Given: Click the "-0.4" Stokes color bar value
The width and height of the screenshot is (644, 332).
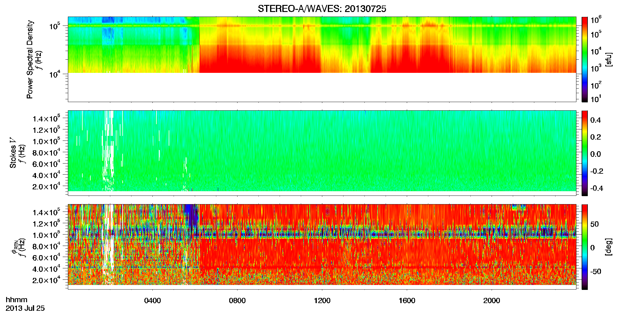Looking at the screenshot, I should click(597, 188).
